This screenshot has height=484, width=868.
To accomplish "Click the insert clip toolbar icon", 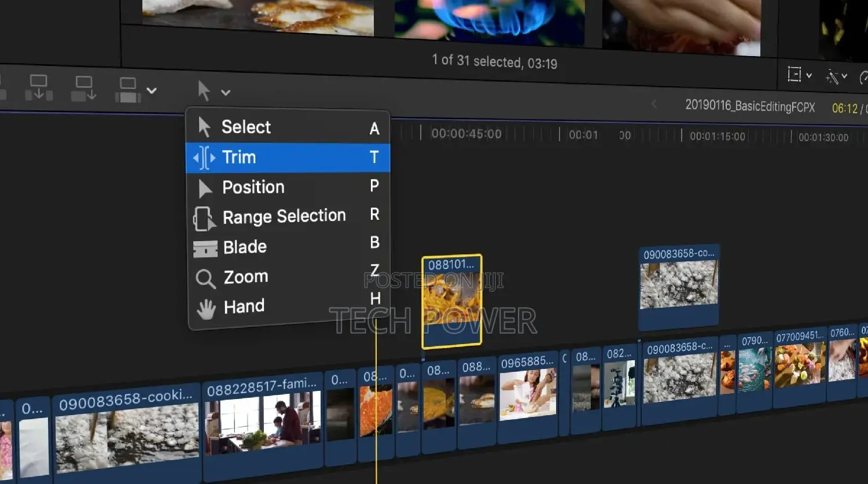I will coord(83,89).
